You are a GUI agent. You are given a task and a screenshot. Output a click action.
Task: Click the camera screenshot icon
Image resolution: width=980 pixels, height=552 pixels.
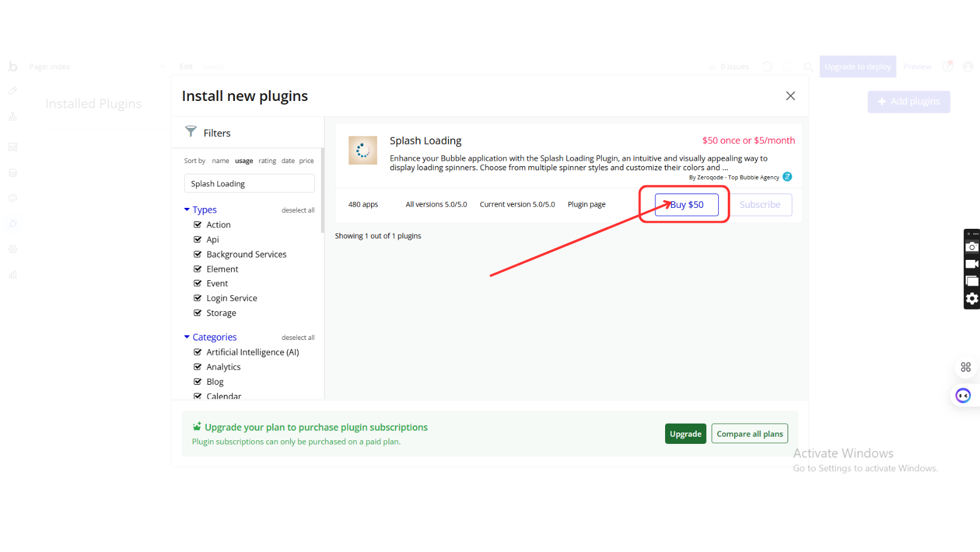tap(972, 247)
